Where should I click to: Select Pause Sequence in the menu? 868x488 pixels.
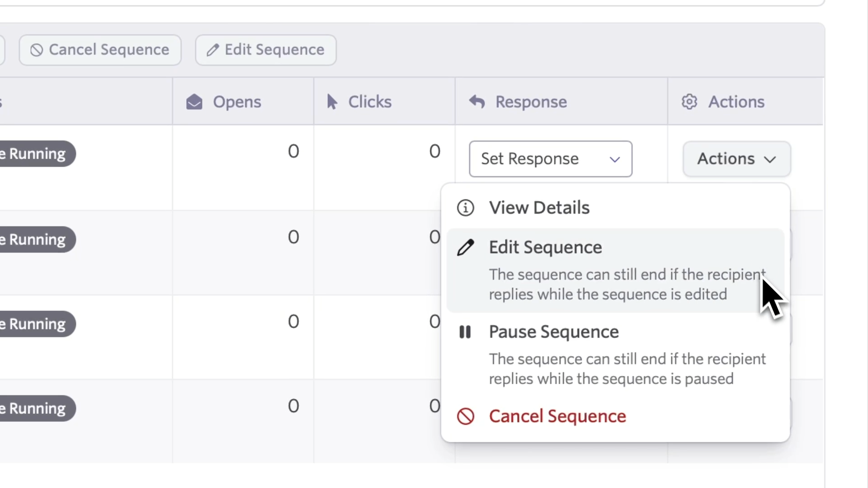click(553, 332)
